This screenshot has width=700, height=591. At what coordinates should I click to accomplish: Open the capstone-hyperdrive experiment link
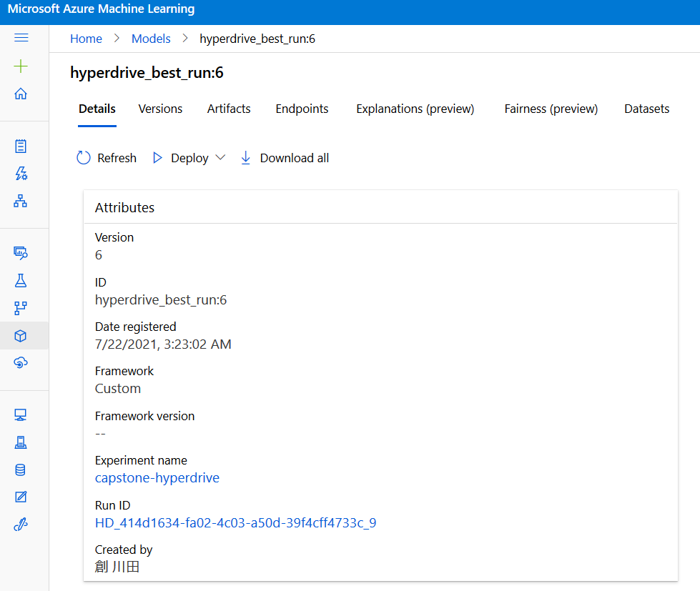(157, 477)
